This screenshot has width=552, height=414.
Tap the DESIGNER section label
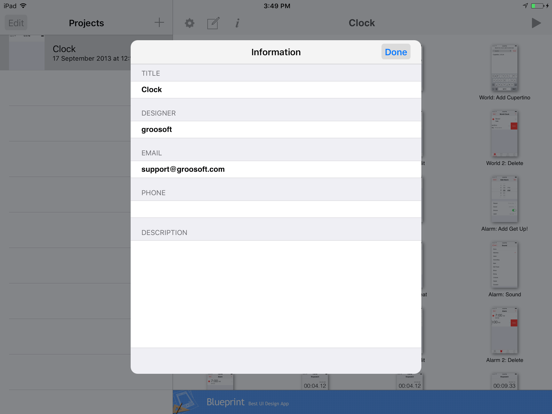tap(158, 113)
